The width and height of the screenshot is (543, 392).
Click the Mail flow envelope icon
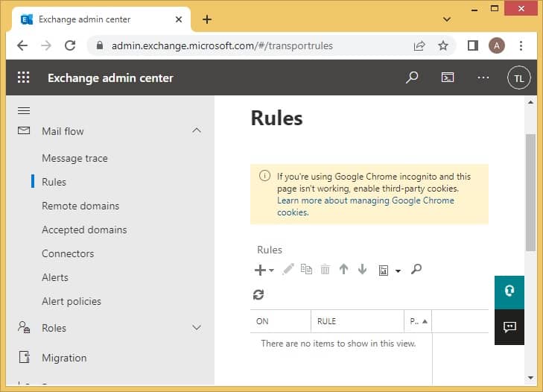tap(24, 130)
